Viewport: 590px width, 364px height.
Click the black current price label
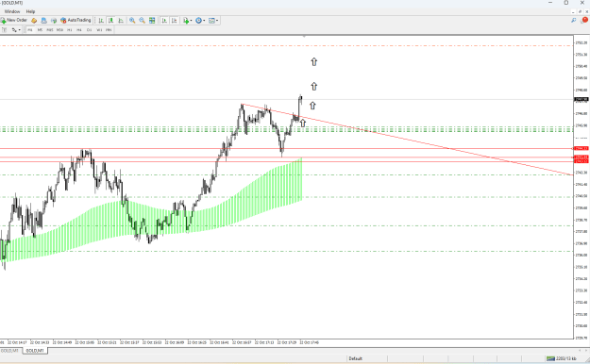tap(581, 99)
